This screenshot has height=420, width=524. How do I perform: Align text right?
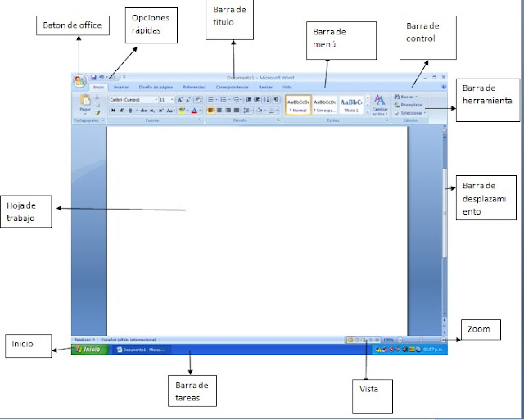coord(228,111)
